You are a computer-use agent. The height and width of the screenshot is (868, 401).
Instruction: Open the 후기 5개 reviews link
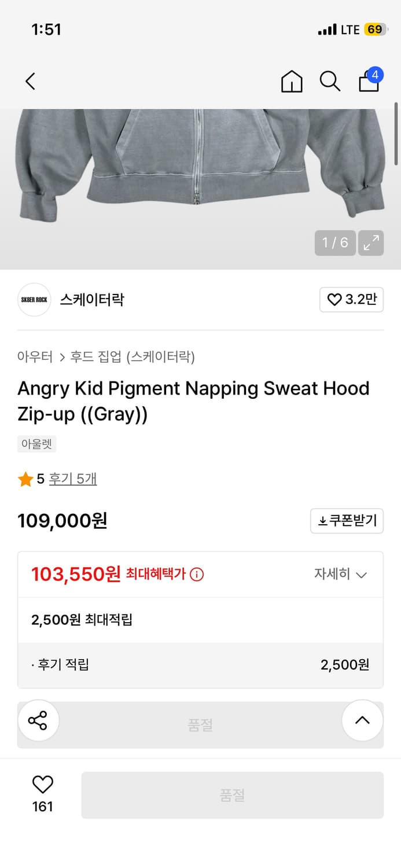click(72, 479)
